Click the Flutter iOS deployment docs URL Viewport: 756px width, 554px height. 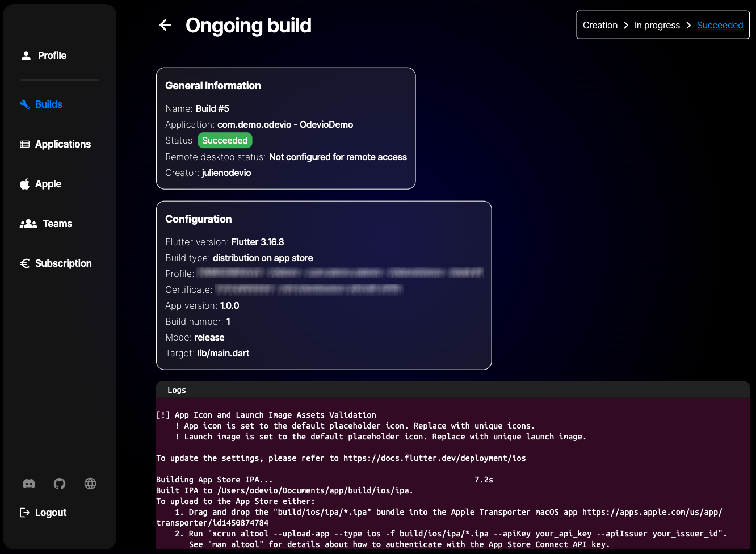tap(434, 458)
